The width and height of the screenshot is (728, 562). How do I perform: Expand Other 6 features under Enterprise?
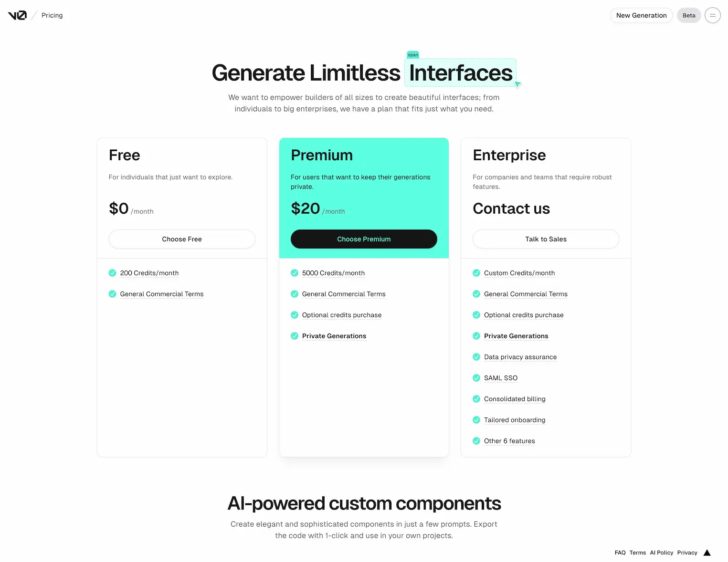click(x=509, y=441)
